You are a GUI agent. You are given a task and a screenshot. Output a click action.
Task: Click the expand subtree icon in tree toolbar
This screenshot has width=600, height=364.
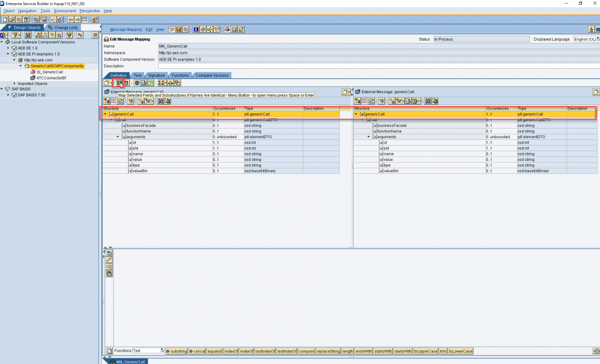[x=39, y=35]
